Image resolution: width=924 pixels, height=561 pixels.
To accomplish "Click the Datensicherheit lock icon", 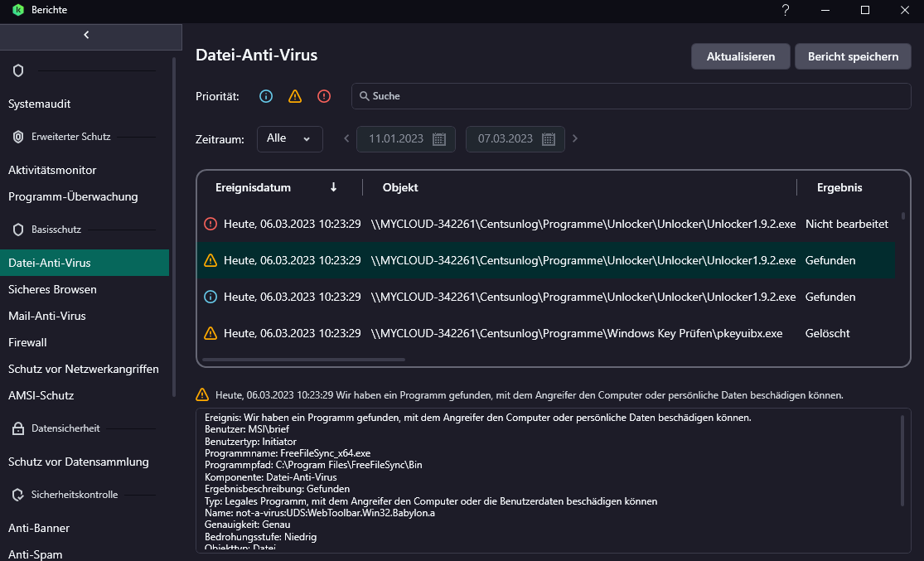I will click(18, 428).
